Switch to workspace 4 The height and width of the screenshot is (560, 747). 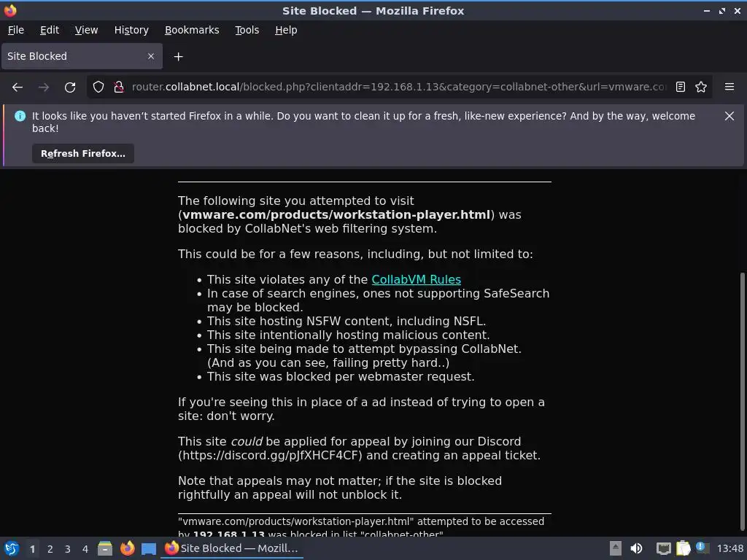pos(85,549)
